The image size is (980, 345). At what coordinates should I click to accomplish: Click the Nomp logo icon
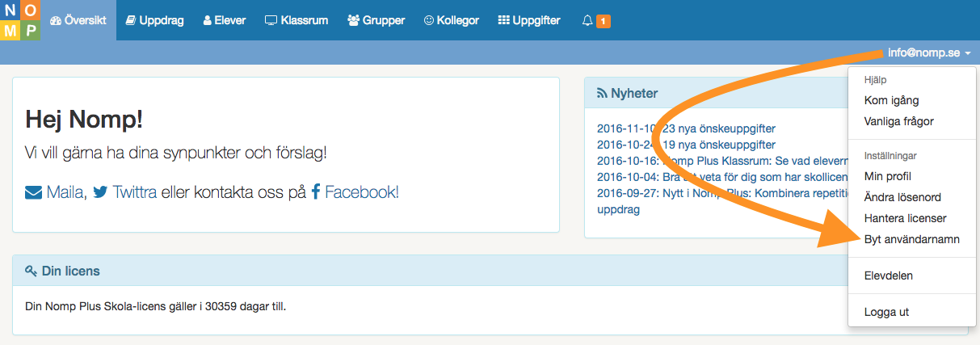[x=21, y=20]
